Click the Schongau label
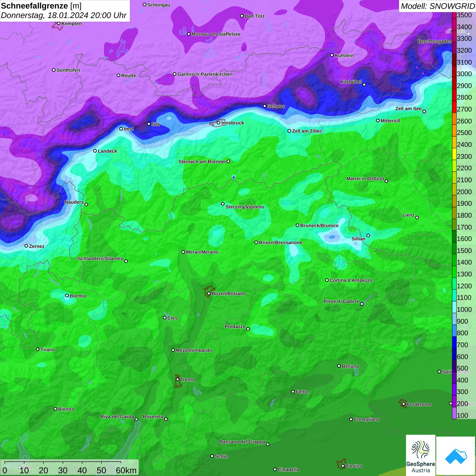 point(159,5)
